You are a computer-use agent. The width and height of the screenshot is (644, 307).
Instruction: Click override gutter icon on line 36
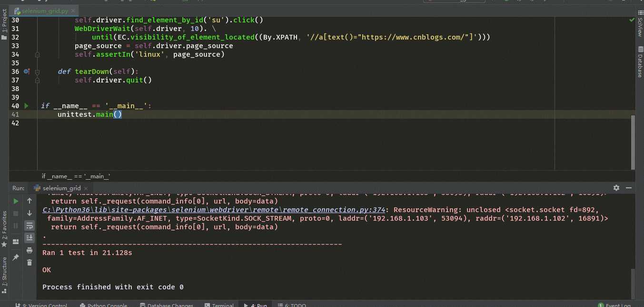click(x=27, y=72)
